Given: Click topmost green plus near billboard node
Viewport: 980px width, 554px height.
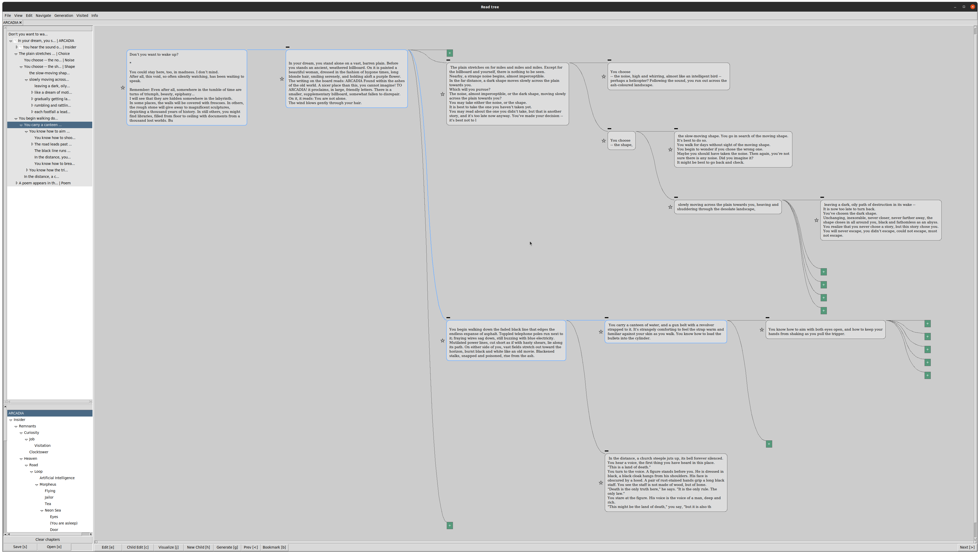Looking at the screenshot, I should tap(450, 53).
